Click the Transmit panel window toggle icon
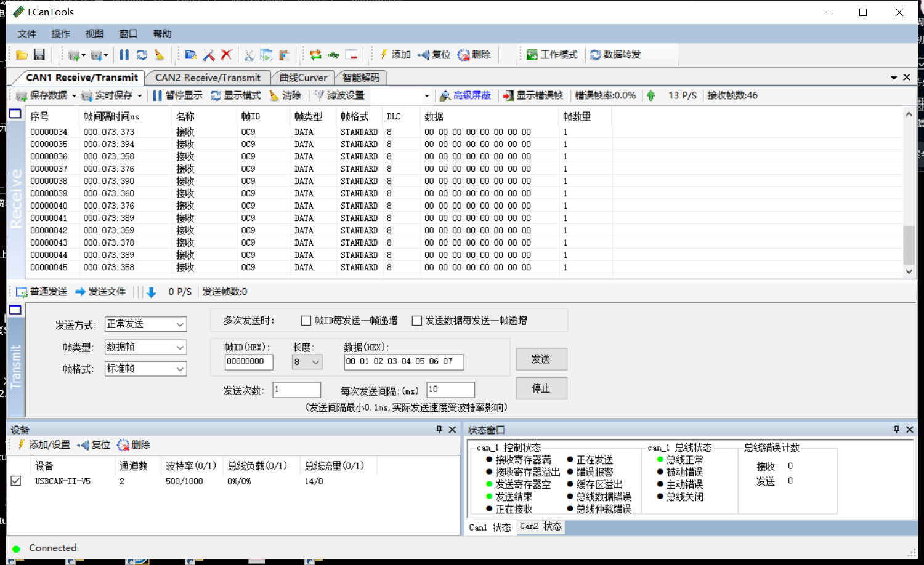 coord(15,310)
